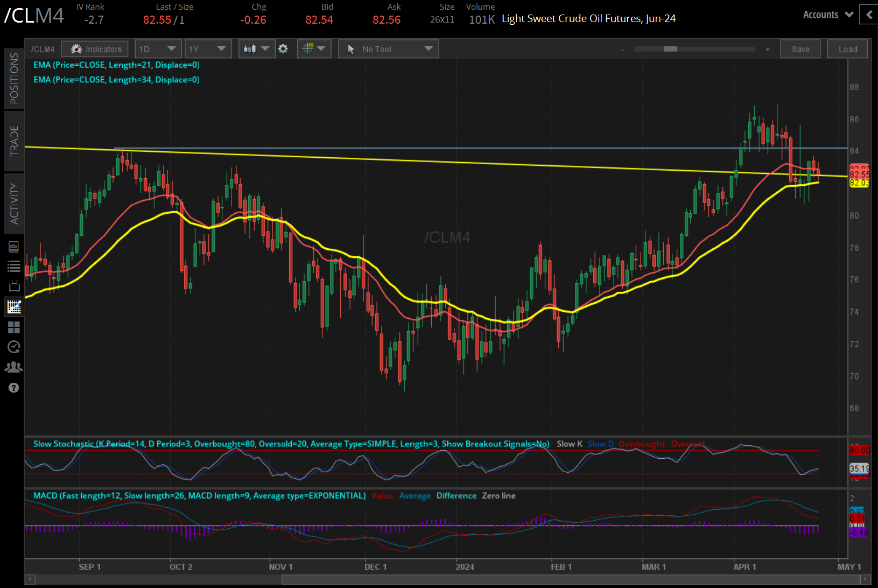The width and height of the screenshot is (878, 588).
Task: Select the active charts icon in sidebar
Action: pos(13,307)
